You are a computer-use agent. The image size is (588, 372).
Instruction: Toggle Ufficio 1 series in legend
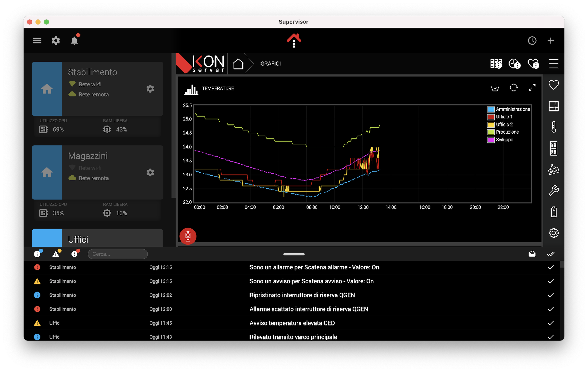[500, 117]
